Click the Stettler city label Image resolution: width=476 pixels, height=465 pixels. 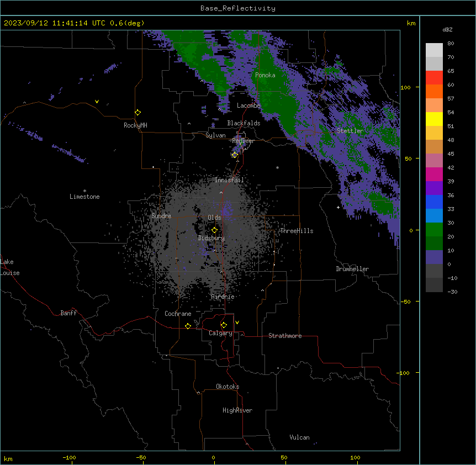coord(350,131)
